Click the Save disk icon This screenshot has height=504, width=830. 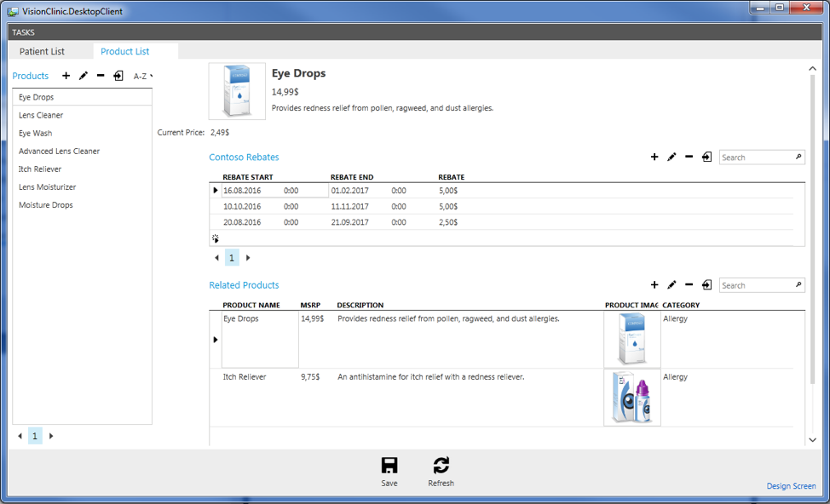point(389,466)
